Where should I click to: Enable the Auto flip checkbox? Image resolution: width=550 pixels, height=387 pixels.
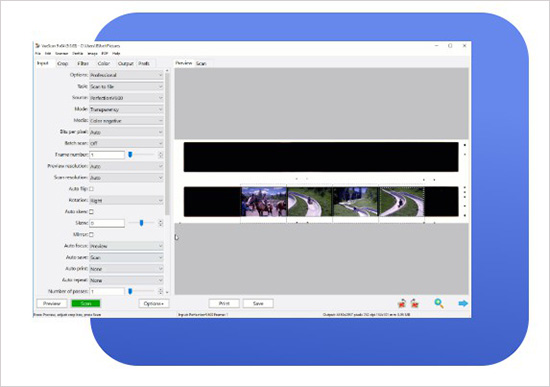tap(92, 189)
